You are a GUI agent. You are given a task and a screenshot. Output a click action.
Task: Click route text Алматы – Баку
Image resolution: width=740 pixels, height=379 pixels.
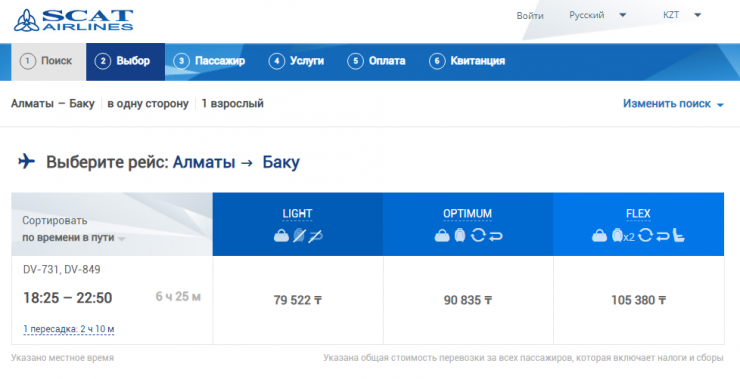(x=53, y=104)
